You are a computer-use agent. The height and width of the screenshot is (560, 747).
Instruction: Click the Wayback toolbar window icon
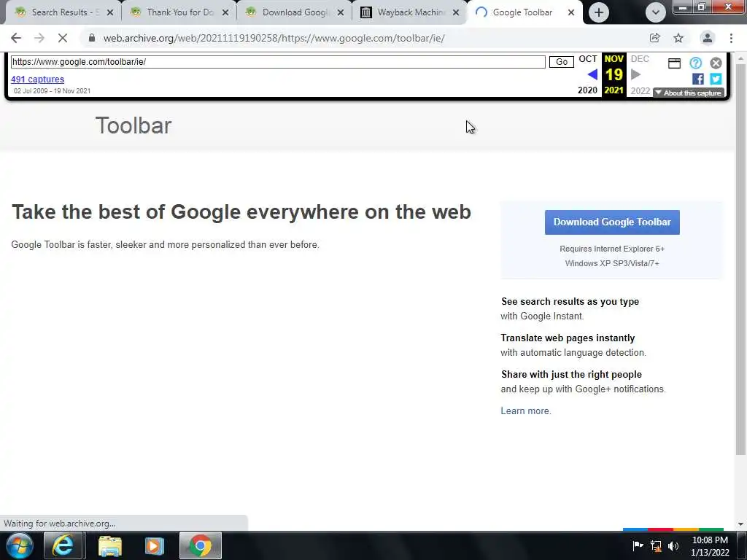pyautogui.click(x=674, y=63)
